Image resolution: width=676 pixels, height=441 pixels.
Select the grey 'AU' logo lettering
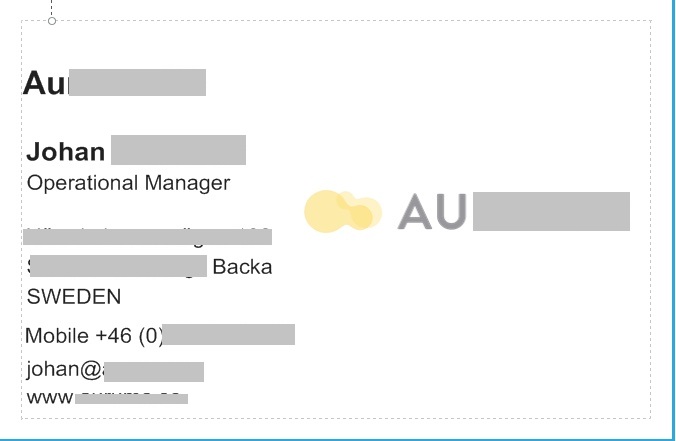[x=432, y=211]
